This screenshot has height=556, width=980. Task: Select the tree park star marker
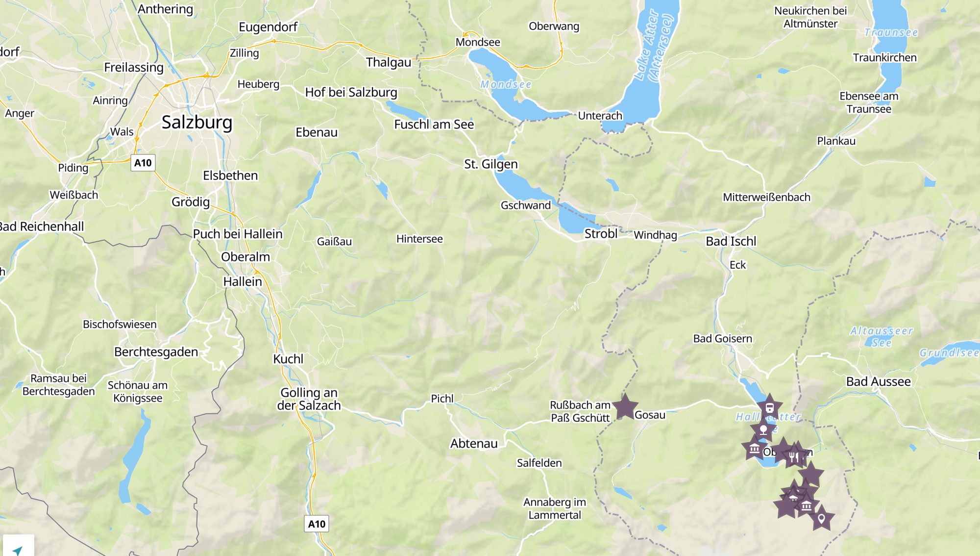763,430
